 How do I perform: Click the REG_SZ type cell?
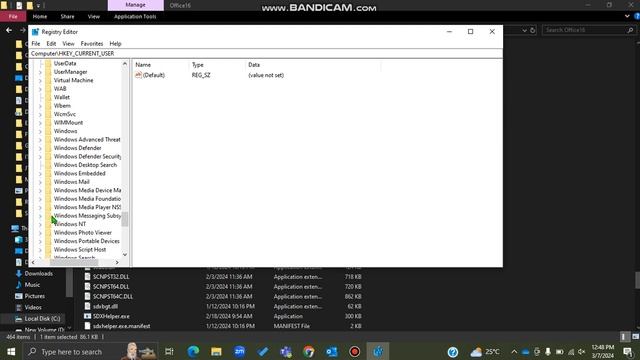pyautogui.click(x=201, y=75)
